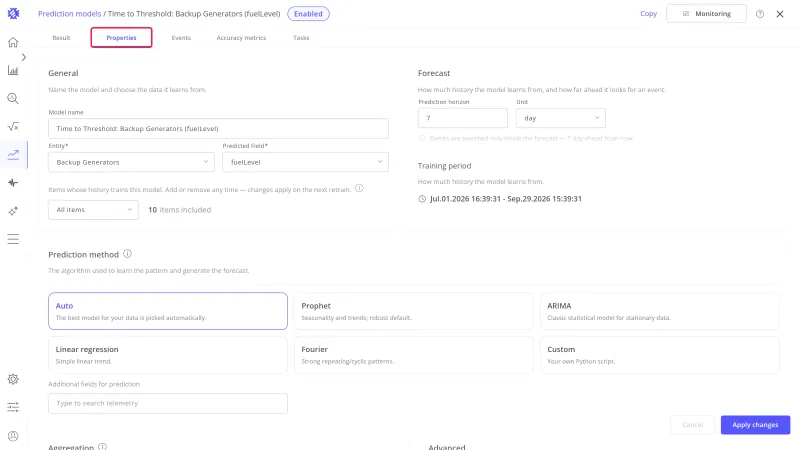800x450 pixels.
Task: Click the help question mark icon
Action: pyautogui.click(x=760, y=14)
